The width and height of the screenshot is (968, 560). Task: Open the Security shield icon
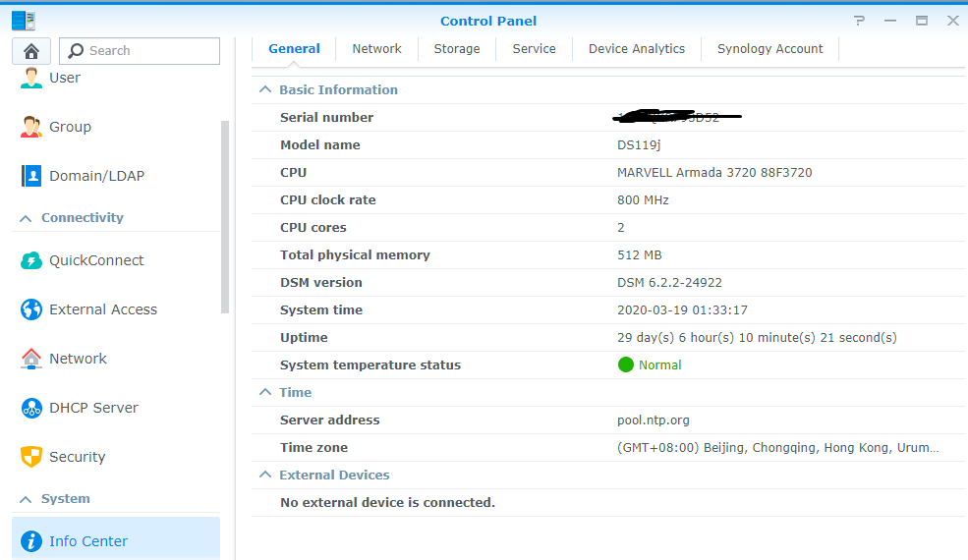tap(30, 456)
